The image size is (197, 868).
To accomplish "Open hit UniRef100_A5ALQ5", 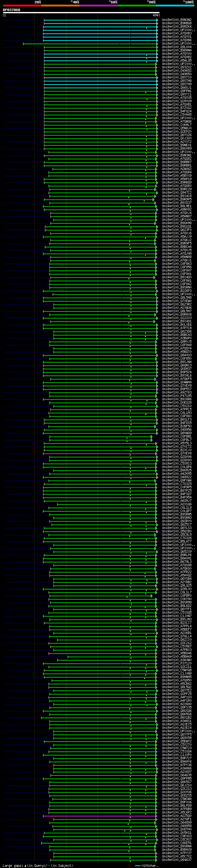I will tap(177, 60).
